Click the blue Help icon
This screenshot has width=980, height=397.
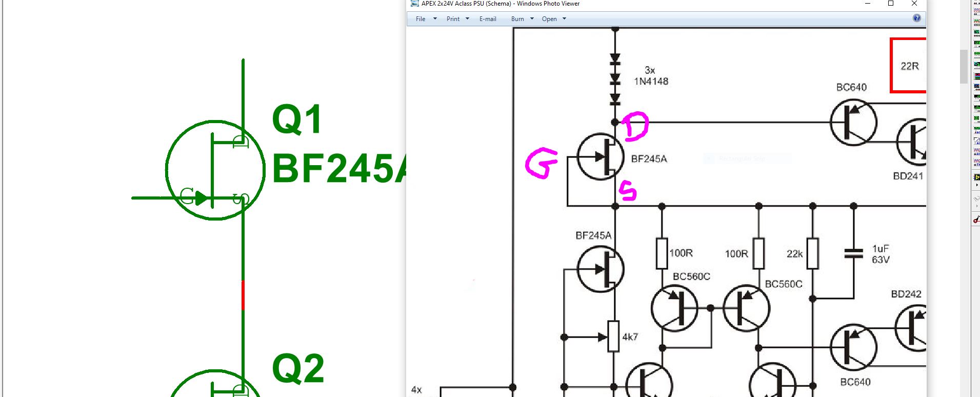[917, 18]
